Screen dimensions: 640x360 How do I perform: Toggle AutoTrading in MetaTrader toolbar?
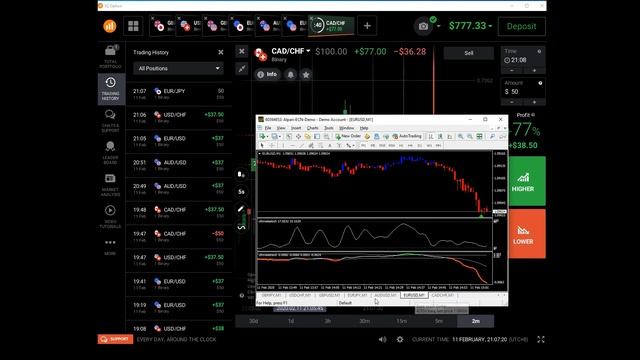[407, 136]
